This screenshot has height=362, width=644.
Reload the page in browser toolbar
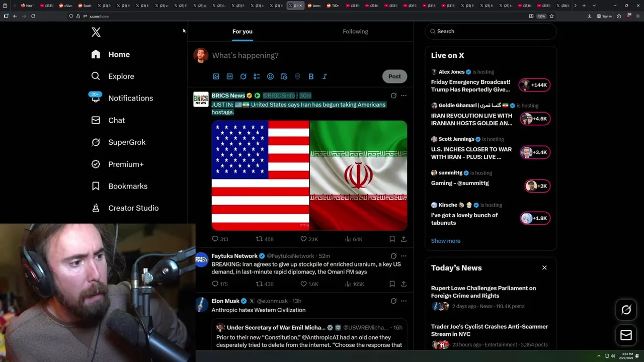point(33,16)
